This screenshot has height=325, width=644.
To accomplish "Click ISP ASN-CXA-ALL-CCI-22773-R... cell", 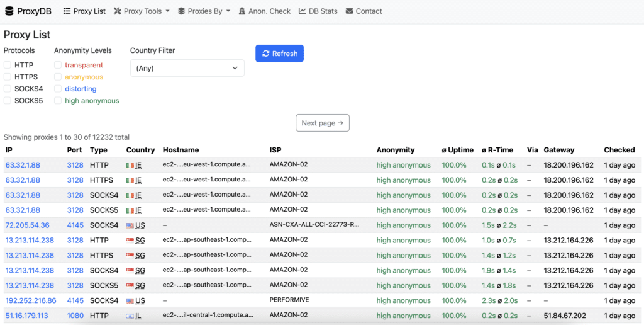I will pos(314,225).
